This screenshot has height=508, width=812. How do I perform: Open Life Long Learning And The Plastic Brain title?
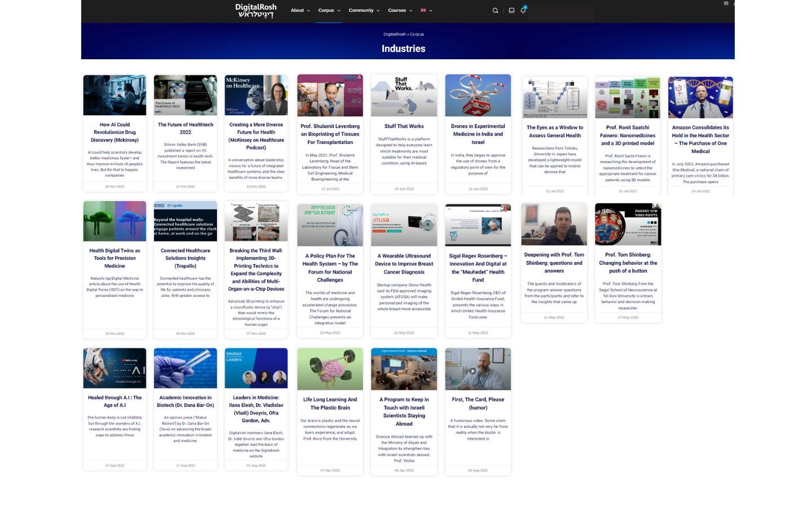330,404
